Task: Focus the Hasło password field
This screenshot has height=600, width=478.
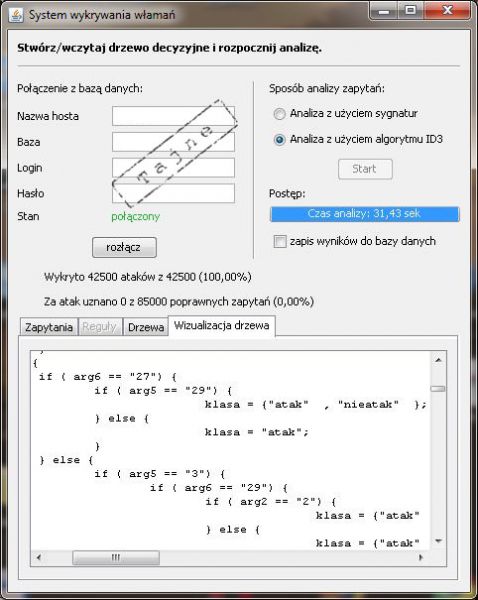Action: click(x=173, y=193)
